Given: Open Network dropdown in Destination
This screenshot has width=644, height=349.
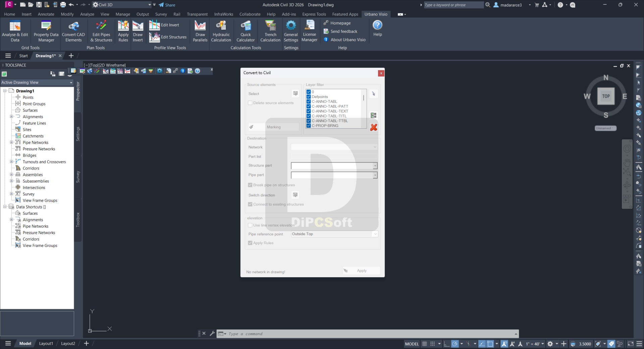Looking at the screenshot, I should coord(375,147).
